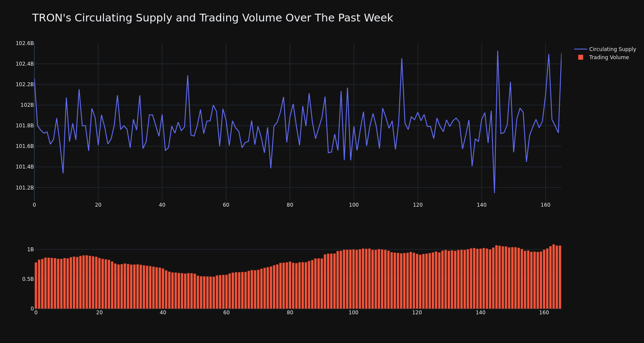Click the 40 x-axis tick of supply chart
The width and height of the screenshot is (644, 343).
[x=162, y=205]
